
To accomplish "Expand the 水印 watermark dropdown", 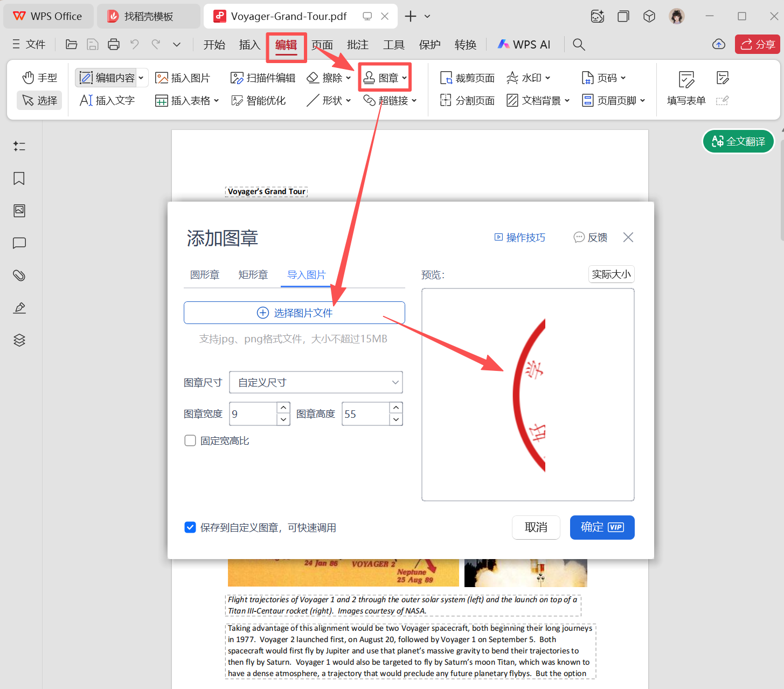I will coord(529,77).
